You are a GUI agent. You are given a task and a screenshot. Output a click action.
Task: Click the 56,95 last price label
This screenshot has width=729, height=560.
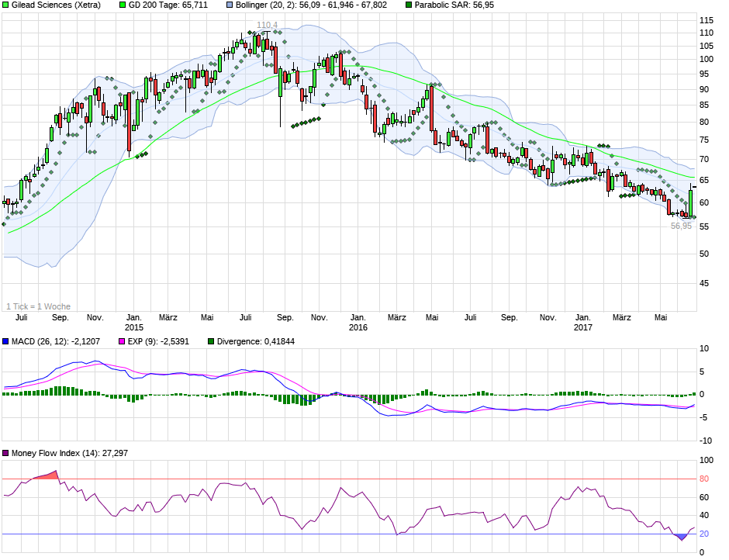point(679,226)
